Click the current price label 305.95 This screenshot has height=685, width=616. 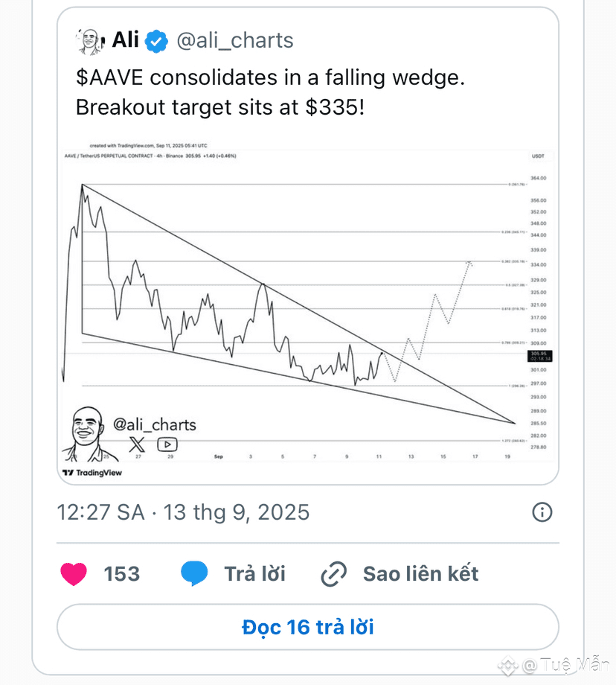(539, 356)
